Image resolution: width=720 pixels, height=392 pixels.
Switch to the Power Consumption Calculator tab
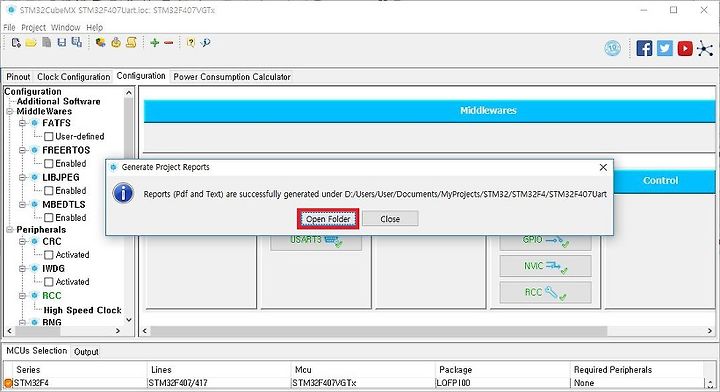232,77
